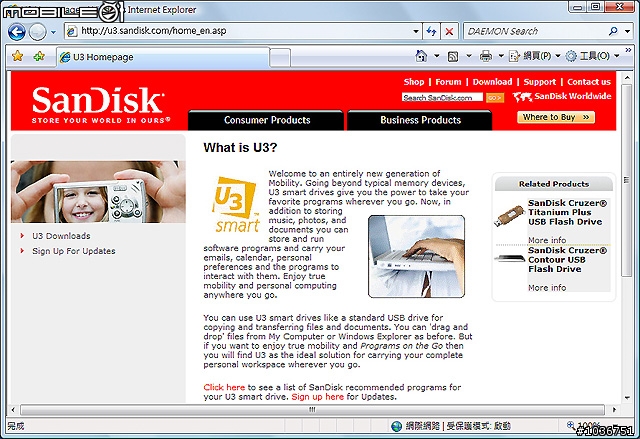Click More info under Titanium Plus

pos(547,240)
